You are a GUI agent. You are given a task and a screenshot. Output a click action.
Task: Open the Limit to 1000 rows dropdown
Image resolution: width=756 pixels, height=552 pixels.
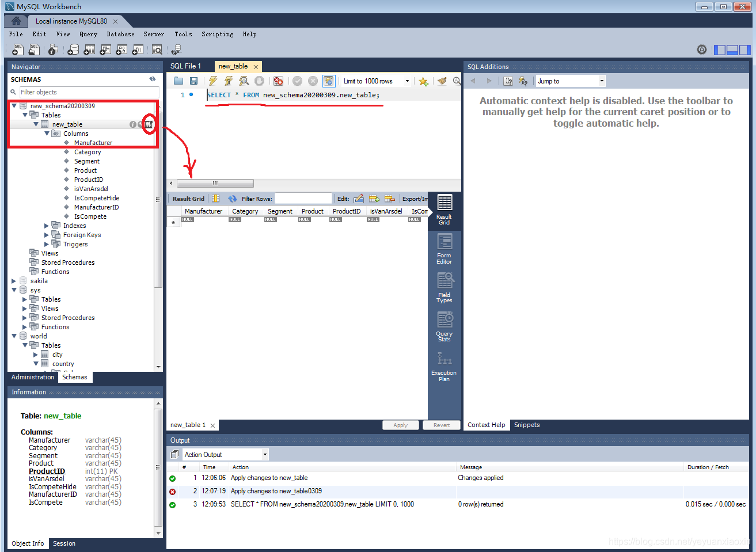click(407, 81)
